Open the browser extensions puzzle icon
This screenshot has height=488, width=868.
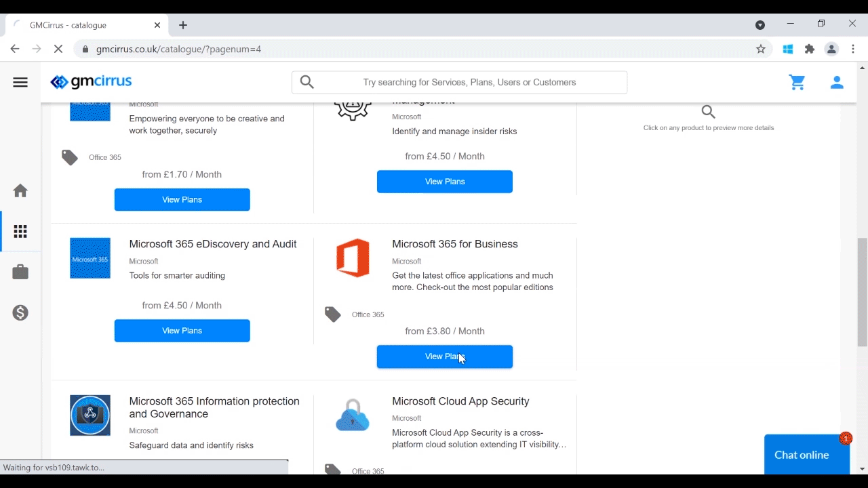pos(810,49)
